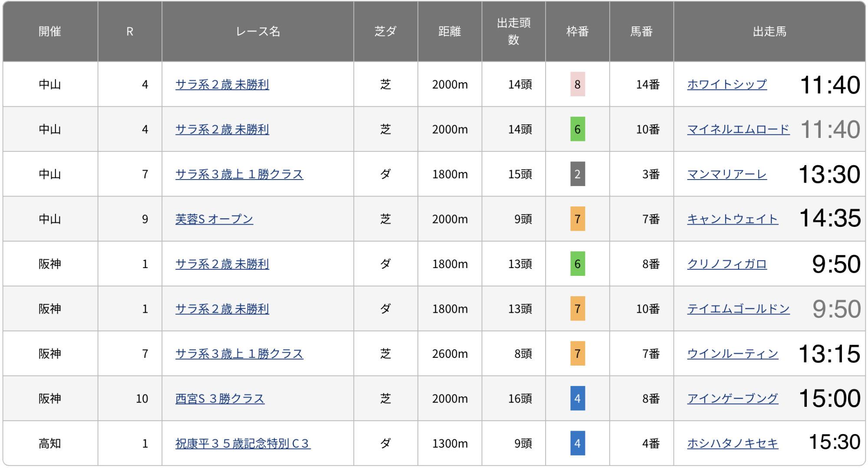
Task: Click the レース名 column header
Action: (258, 32)
